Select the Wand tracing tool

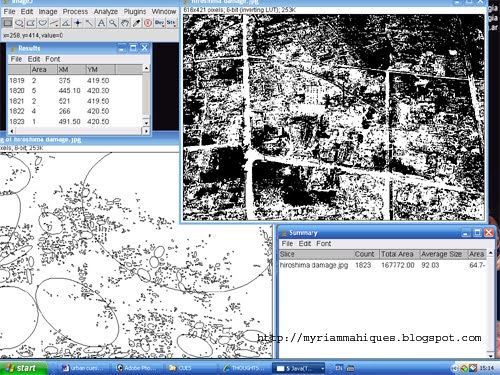click(x=89, y=23)
